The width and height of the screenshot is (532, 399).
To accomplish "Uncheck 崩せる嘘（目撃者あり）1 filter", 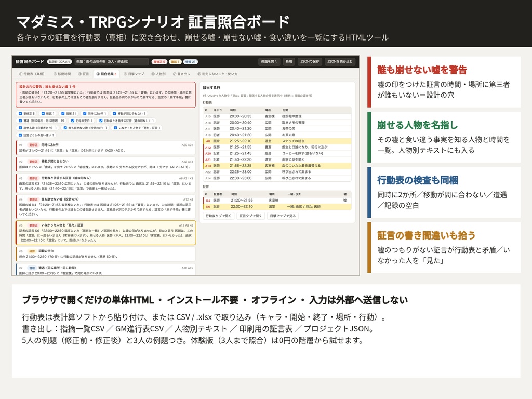I will tap(20, 128).
